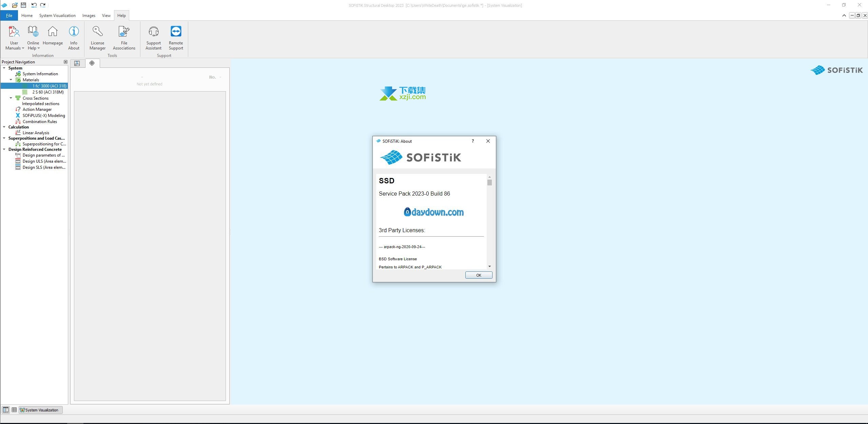The width and height of the screenshot is (868, 424).
Task: Open the Action Manager task
Action: (x=37, y=109)
